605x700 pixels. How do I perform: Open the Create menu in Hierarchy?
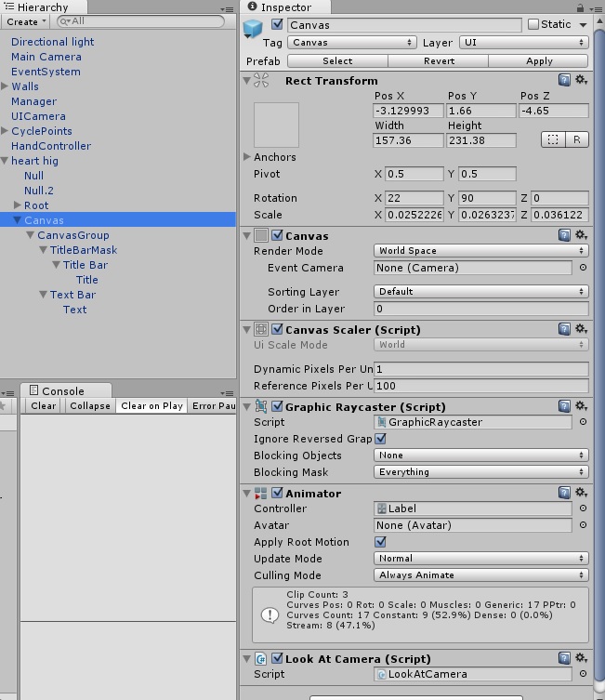[24, 21]
